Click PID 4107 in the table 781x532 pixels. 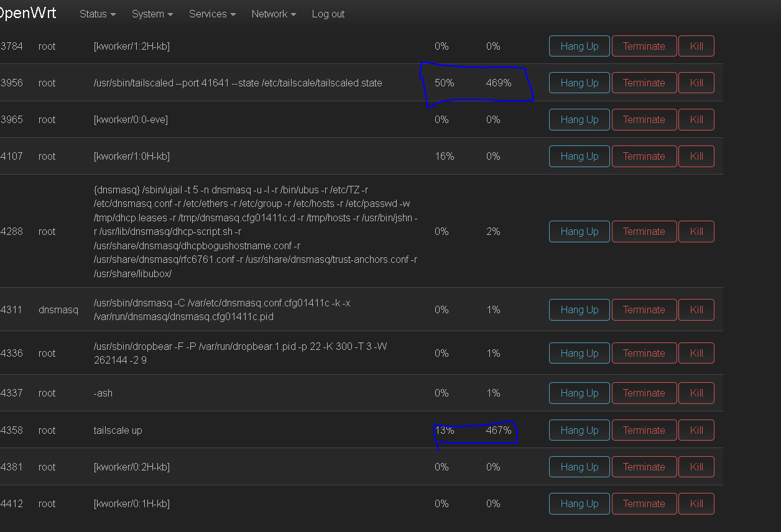[x=11, y=156]
